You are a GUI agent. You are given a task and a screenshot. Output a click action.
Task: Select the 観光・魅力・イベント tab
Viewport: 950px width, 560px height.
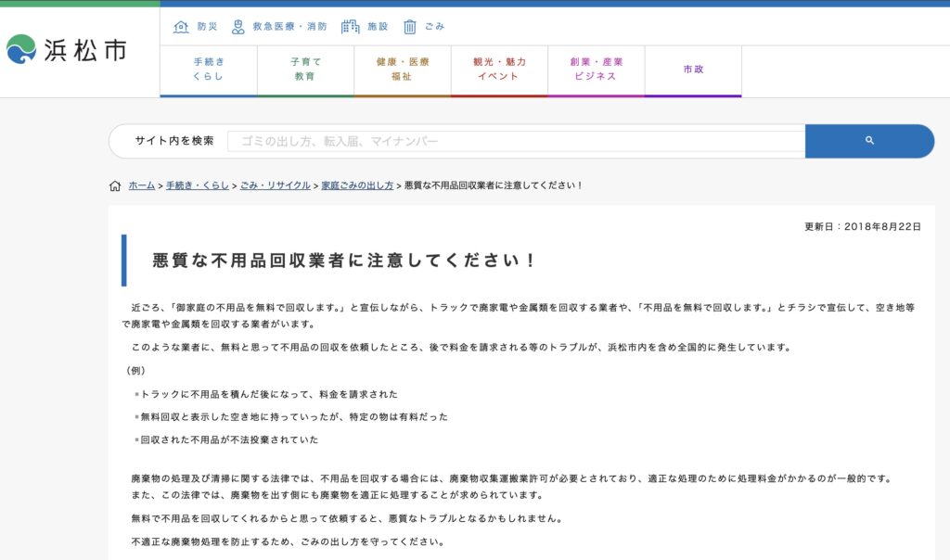point(499,70)
